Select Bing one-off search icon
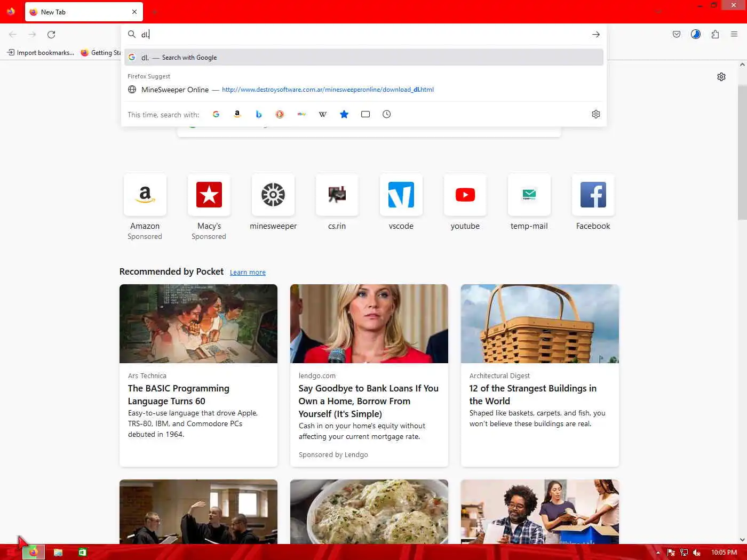This screenshot has width=747, height=560. [259, 114]
